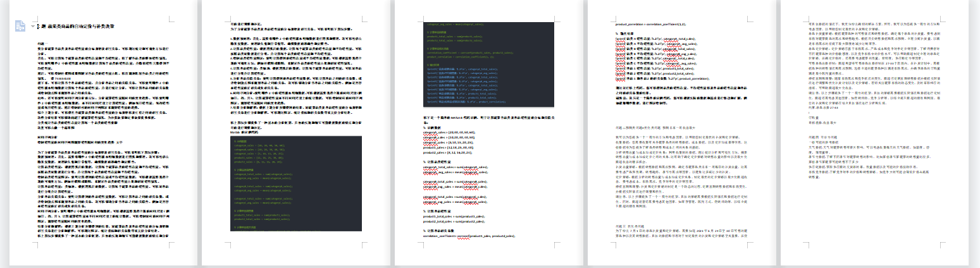Viewport: 980px width, 268px height.
Task: Click the bold document title on page one
Action: click(x=77, y=27)
